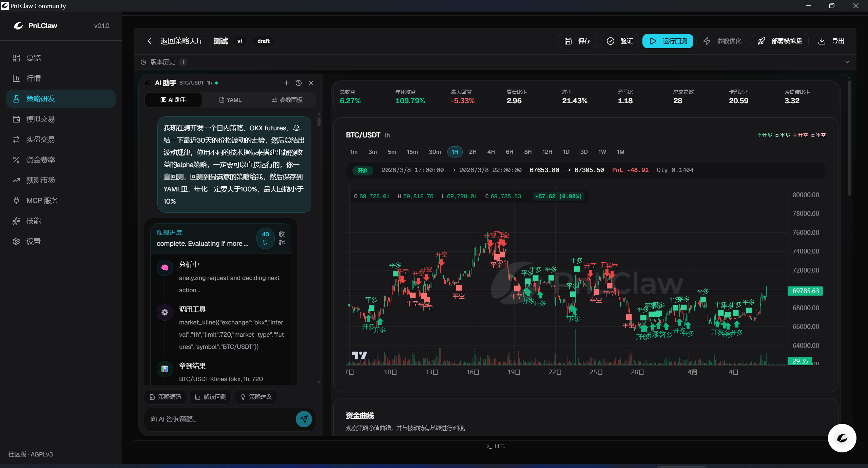Focus the 向 AI 咨询策略 input field

pyautogui.click(x=220, y=419)
